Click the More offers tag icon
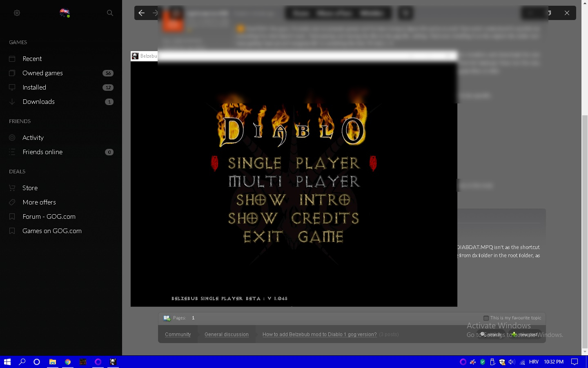The image size is (588, 368). point(12,202)
